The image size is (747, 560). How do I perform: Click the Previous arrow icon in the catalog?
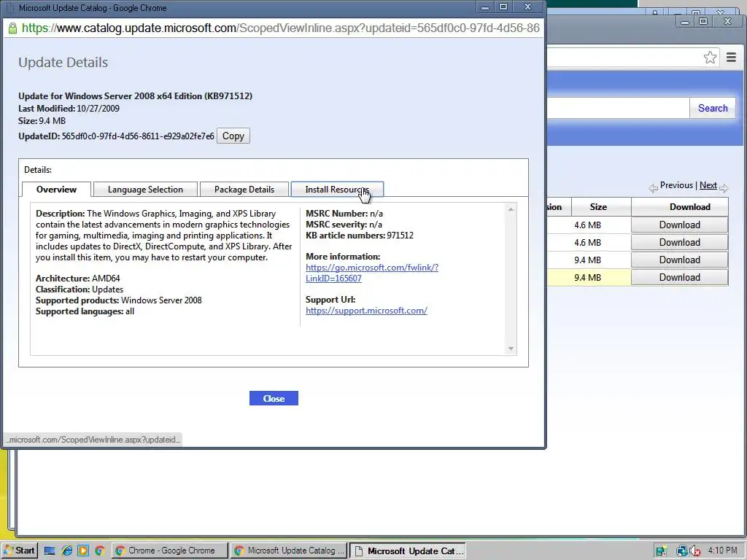coord(653,189)
